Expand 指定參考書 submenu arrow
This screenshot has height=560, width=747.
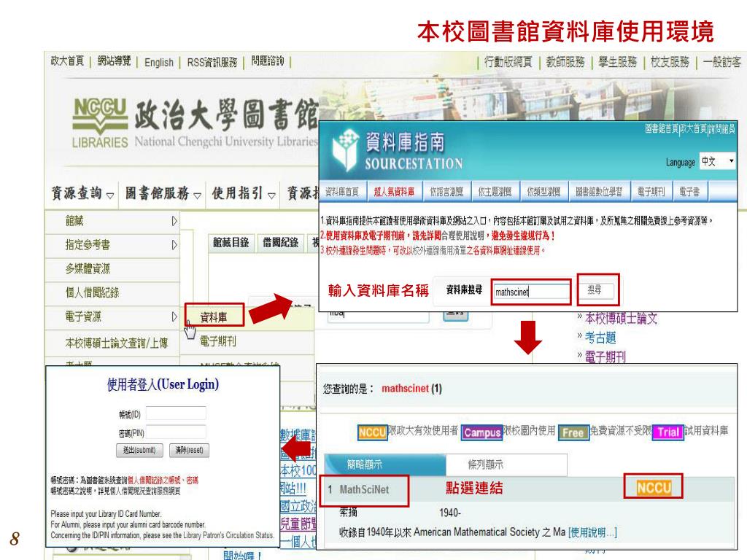click(x=174, y=245)
